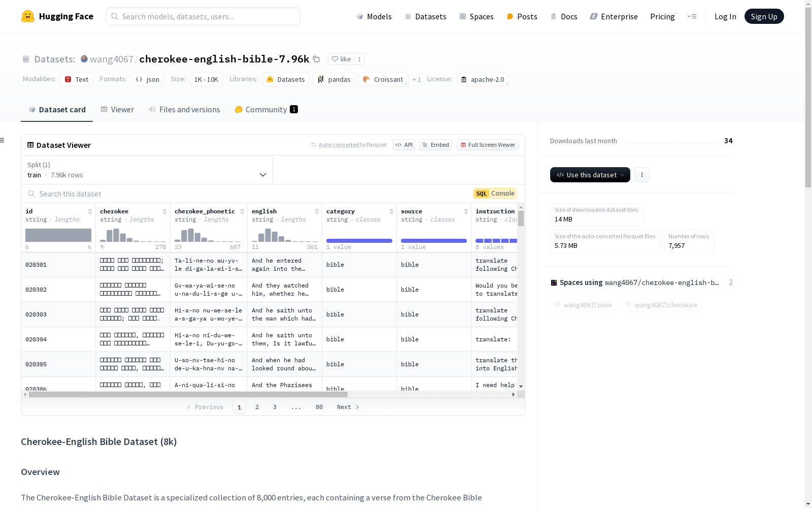Click the wang4067 user avatar
This screenshot has width=812, height=508.
[84, 59]
